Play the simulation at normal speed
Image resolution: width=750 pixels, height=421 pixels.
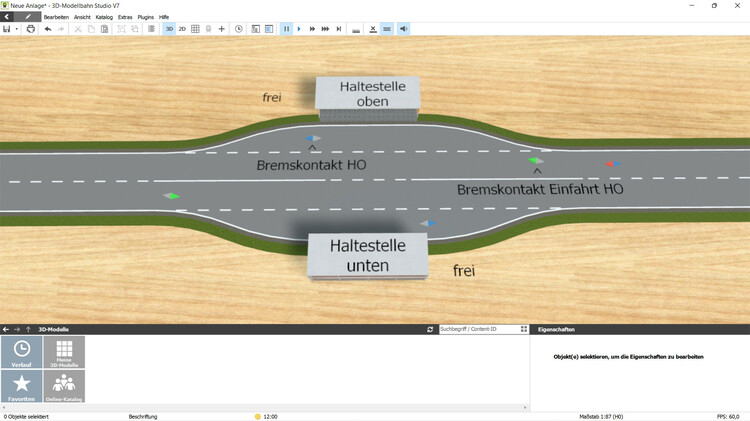click(x=299, y=29)
